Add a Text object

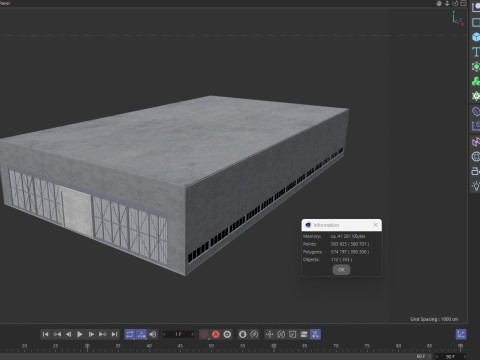pos(476,52)
